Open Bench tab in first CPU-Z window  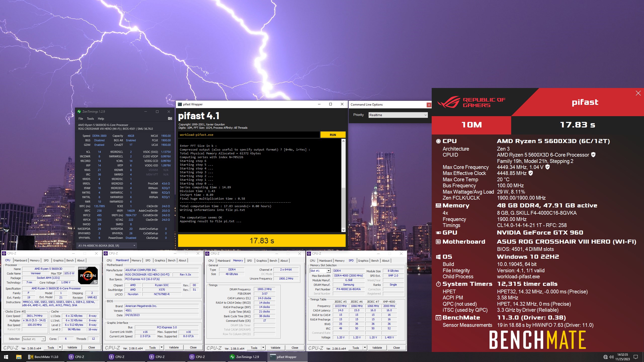tap(70, 260)
